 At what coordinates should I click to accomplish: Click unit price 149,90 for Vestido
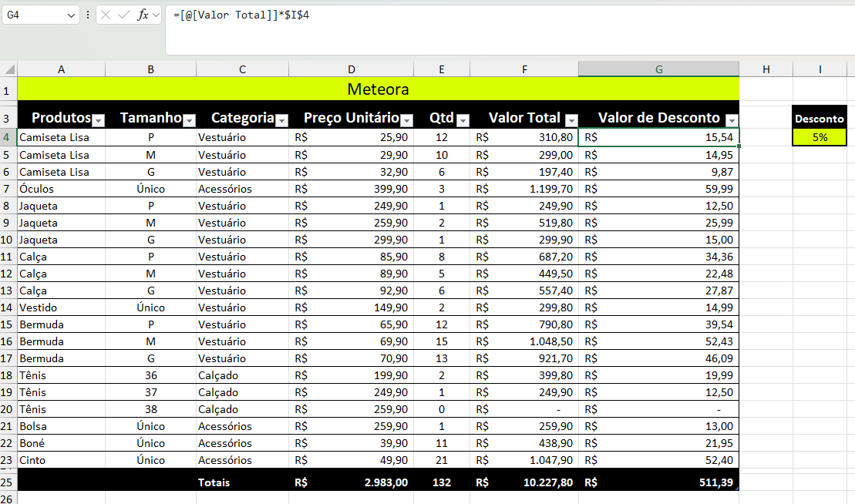click(x=351, y=307)
